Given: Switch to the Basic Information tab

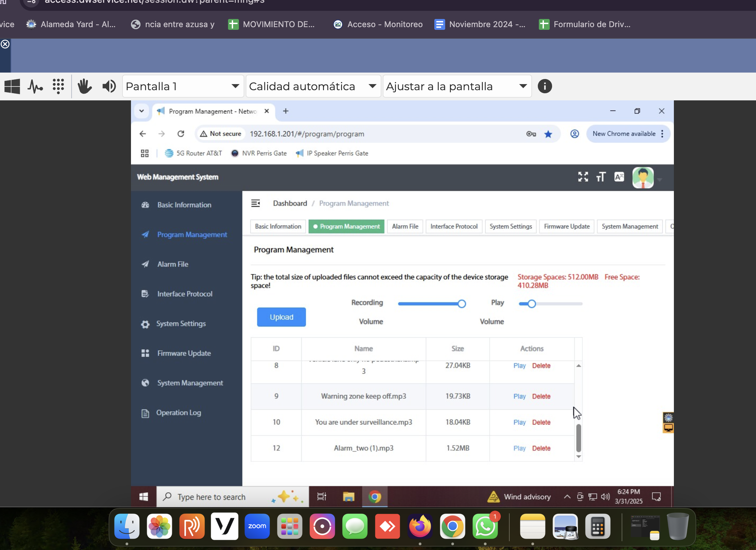Looking at the screenshot, I should pos(278,227).
